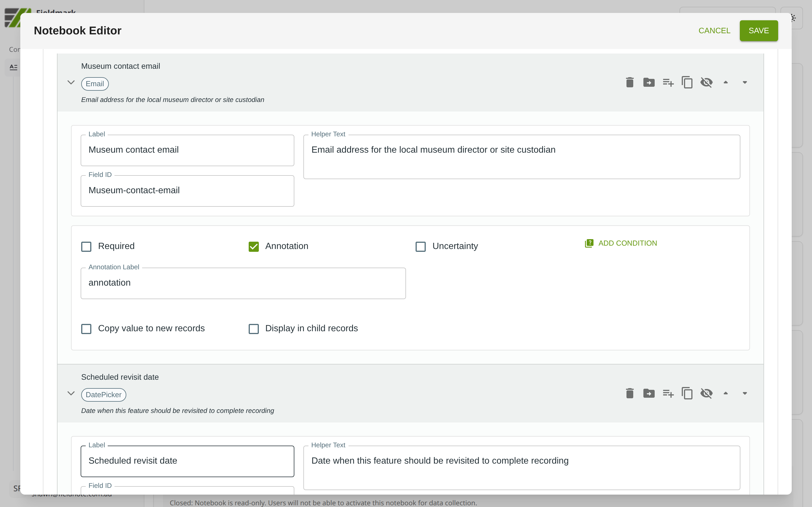This screenshot has height=507, width=812.
Task: Check Copy value to new records
Action: (x=86, y=329)
